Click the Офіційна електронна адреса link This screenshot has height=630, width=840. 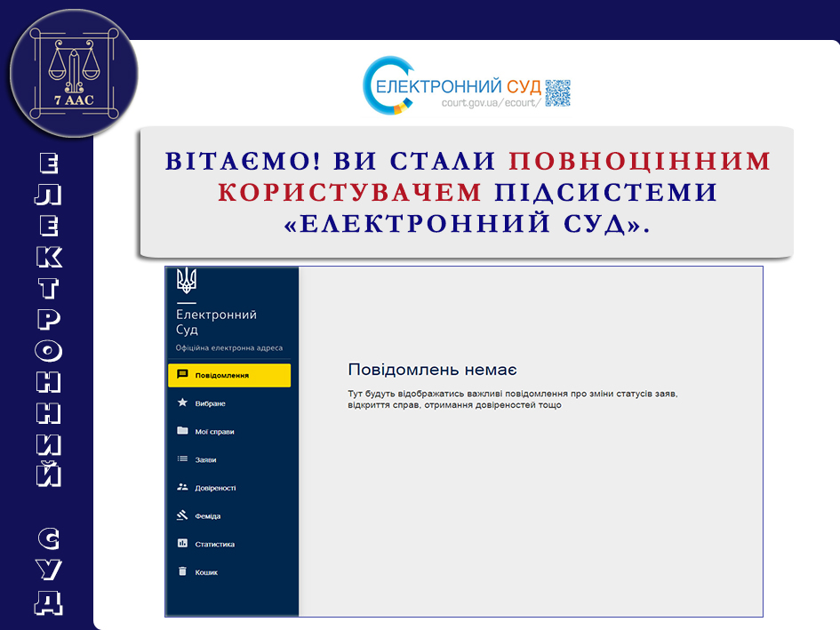pyautogui.click(x=229, y=348)
